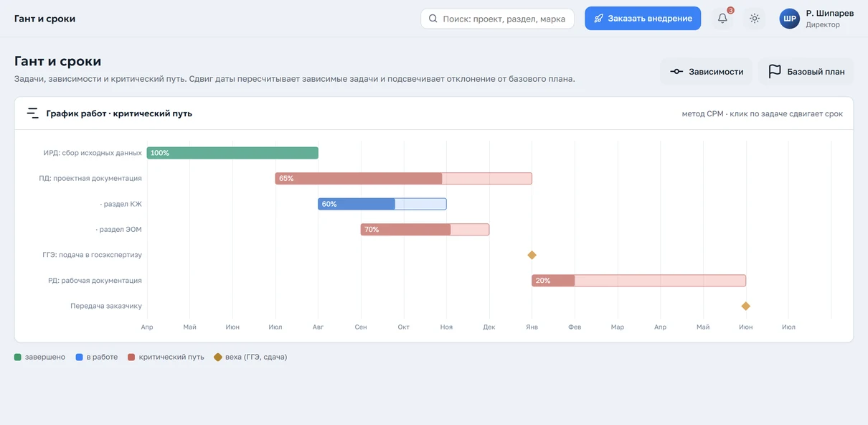Click the 'Окт' month axis label
868x425 pixels.
point(404,327)
